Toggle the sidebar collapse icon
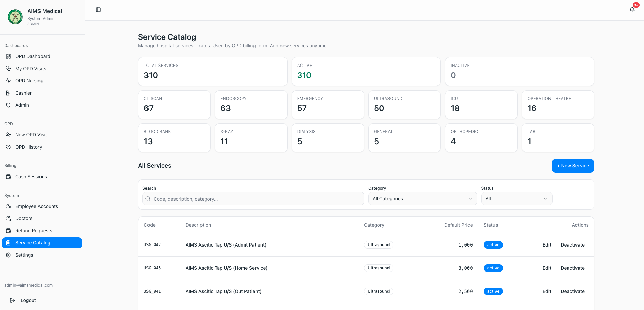The height and width of the screenshot is (310, 644). pyautogui.click(x=98, y=10)
